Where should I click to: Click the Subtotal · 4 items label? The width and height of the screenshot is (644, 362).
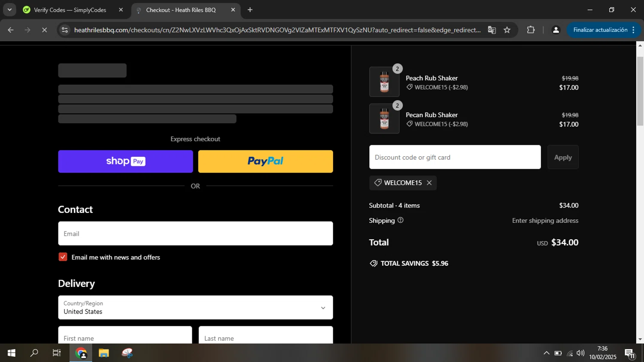394,206
